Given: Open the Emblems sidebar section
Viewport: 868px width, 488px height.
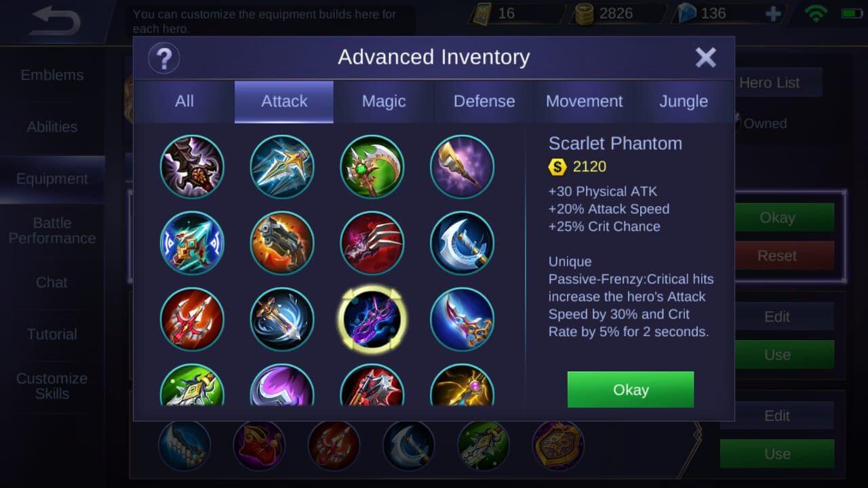Looking at the screenshot, I should coord(52,75).
